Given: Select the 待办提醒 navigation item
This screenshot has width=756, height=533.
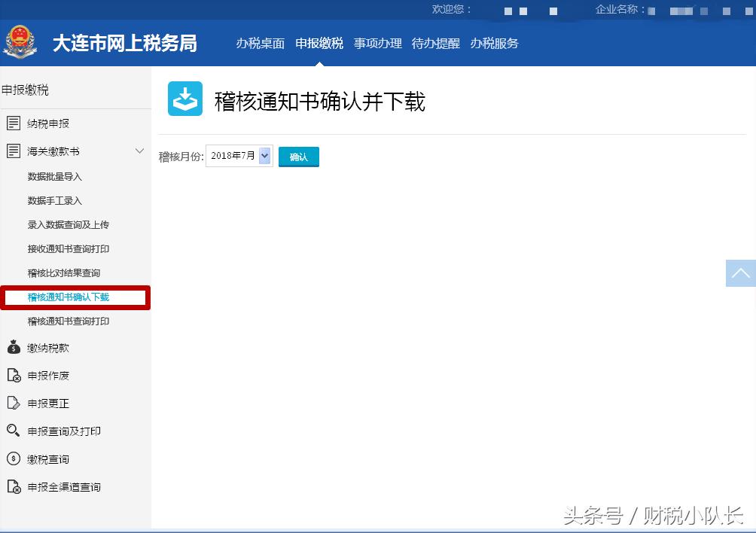Looking at the screenshot, I should pos(435,44).
